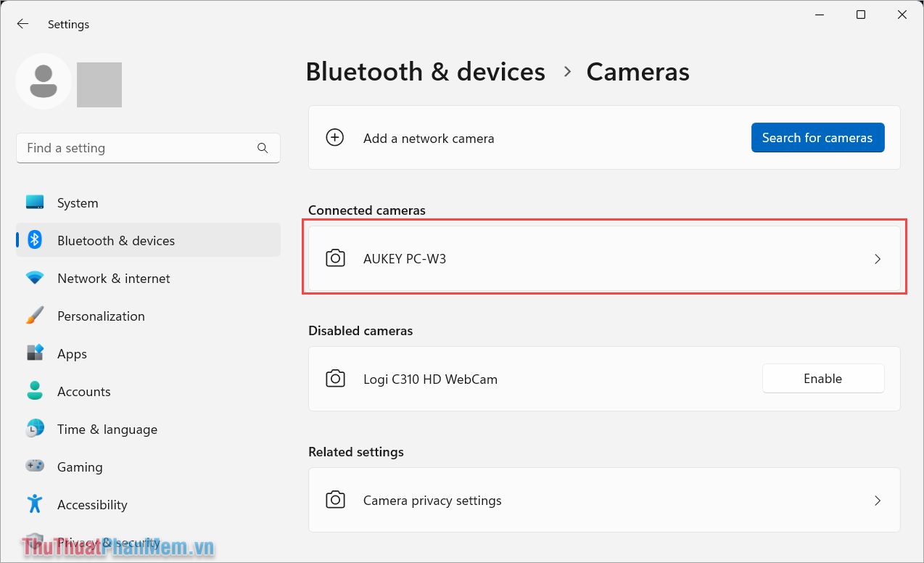The image size is (924, 563).
Task: Click the Network & internet globe icon
Action: click(x=34, y=278)
